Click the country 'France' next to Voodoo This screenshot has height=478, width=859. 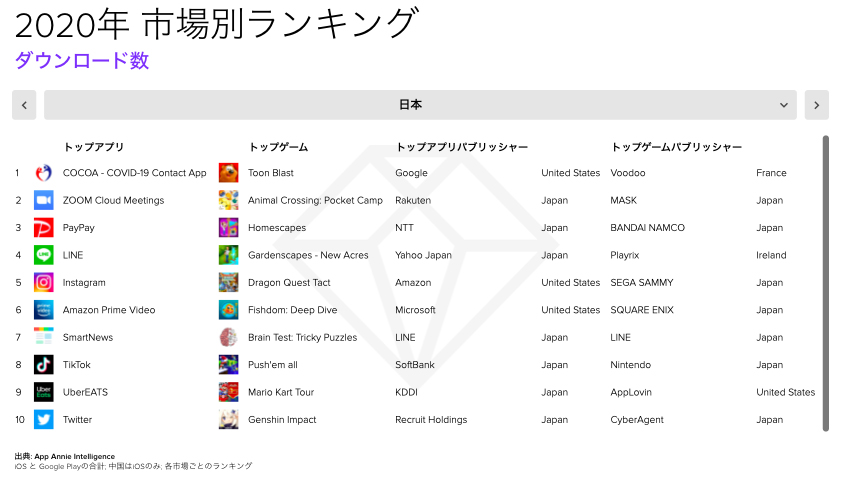771,173
